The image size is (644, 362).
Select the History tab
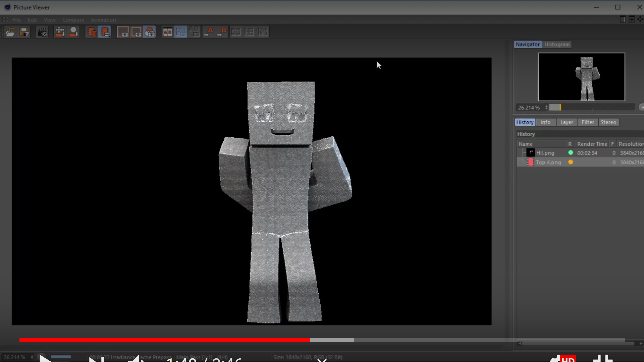(x=525, y=122)
